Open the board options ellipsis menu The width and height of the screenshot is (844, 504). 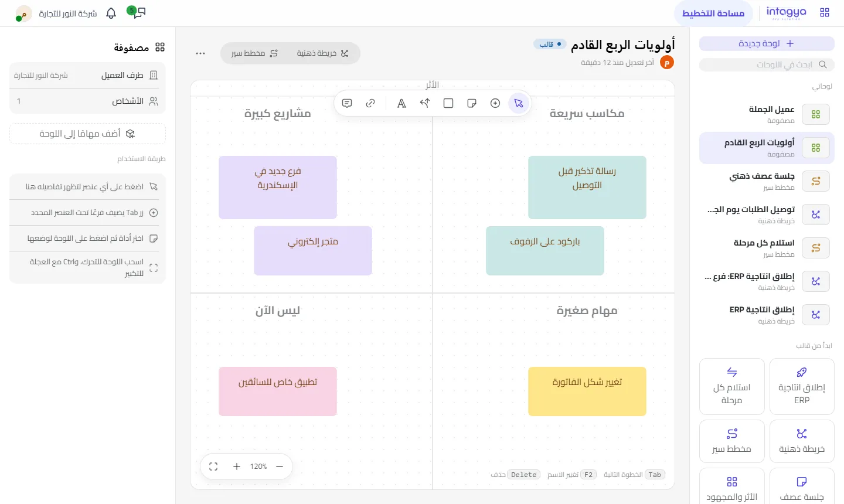click(200, 53)
